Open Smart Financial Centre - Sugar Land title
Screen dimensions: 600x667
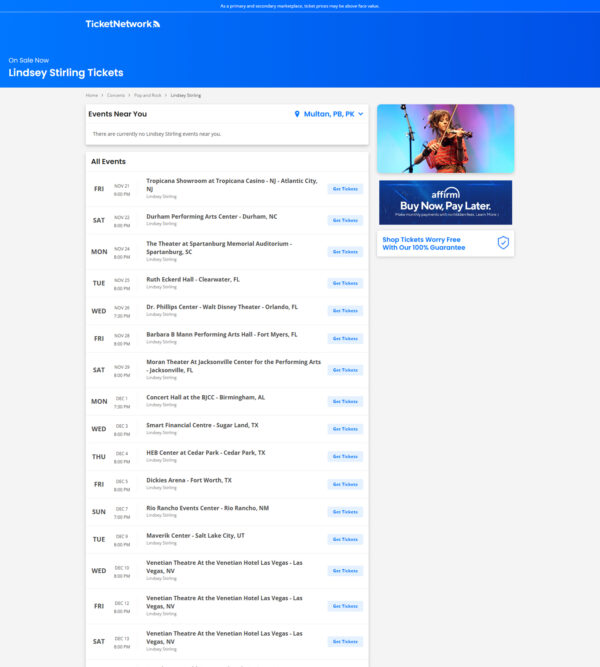(202, 425)
